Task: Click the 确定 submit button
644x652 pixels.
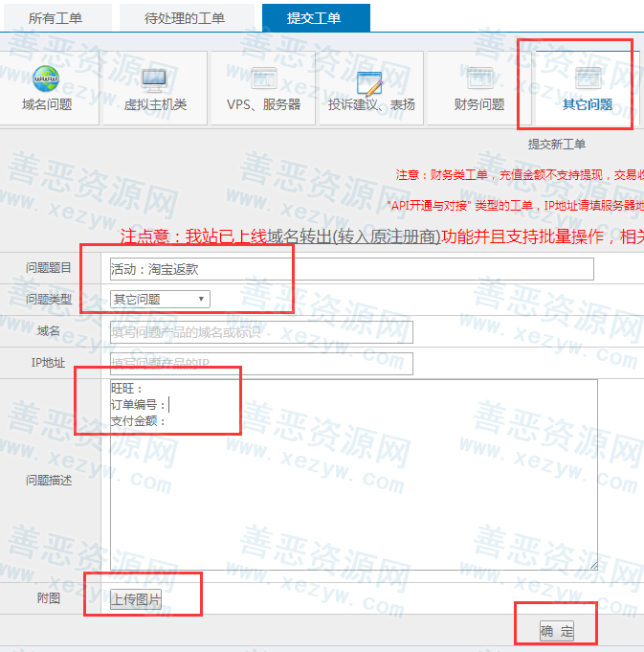Action: pyautogui.click(x=557, y=631)
